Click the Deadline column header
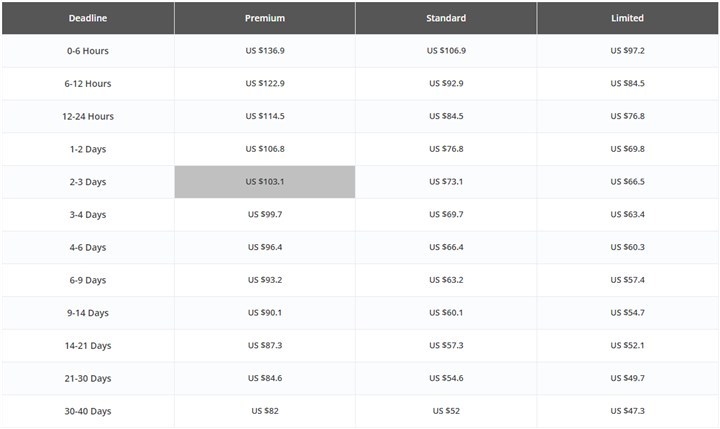 point(88,18)
